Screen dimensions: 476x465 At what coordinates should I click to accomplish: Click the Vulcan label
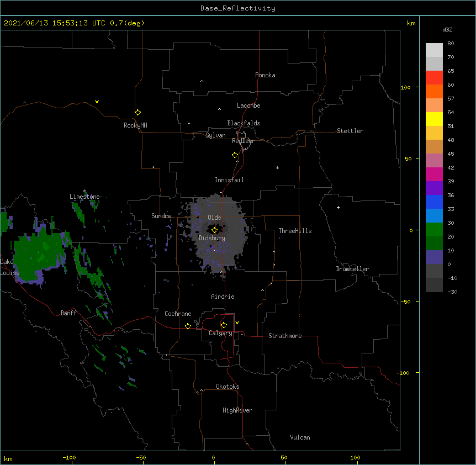[300, 437]
